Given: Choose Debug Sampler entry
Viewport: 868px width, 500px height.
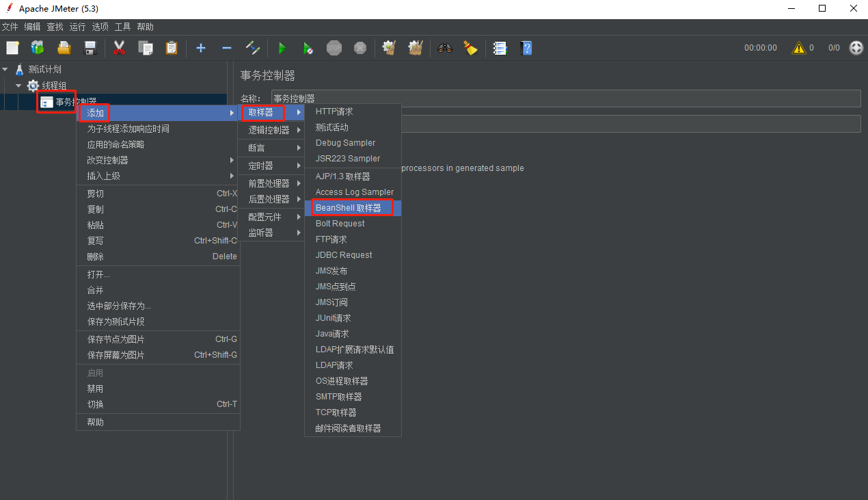Looking at the screenshot, I should pos(353,143).
